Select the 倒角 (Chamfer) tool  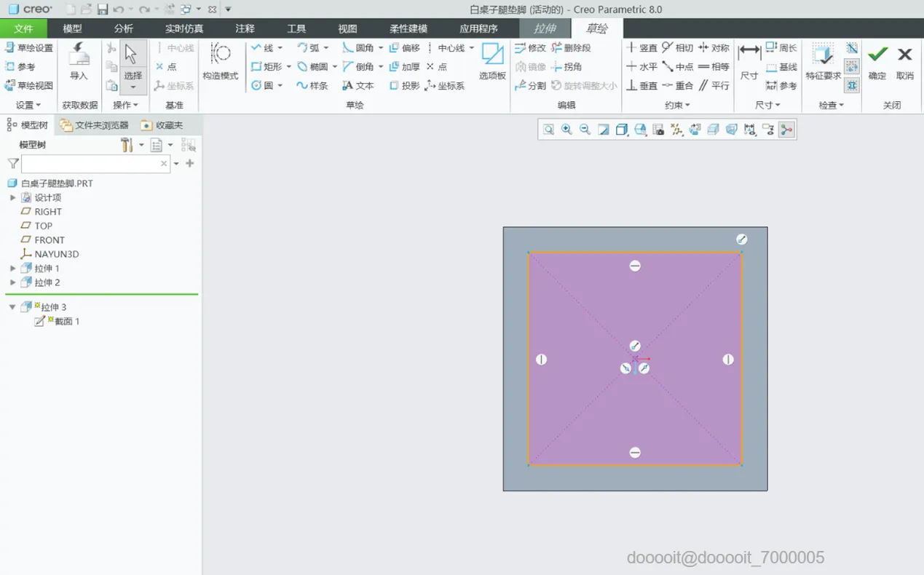point(358,67)
